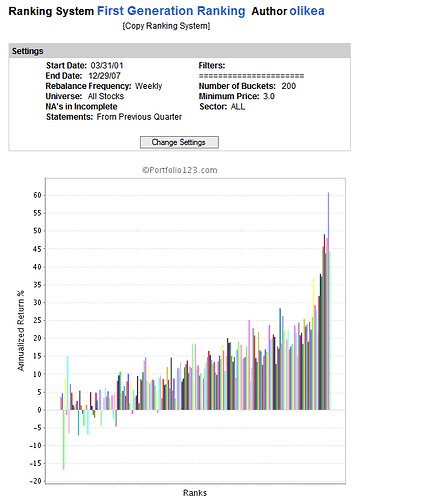Image resolution: width=437 pixels, height=500 pixels.
Task: Click the cyan bar reaching 15 at left
Action: 68,383
